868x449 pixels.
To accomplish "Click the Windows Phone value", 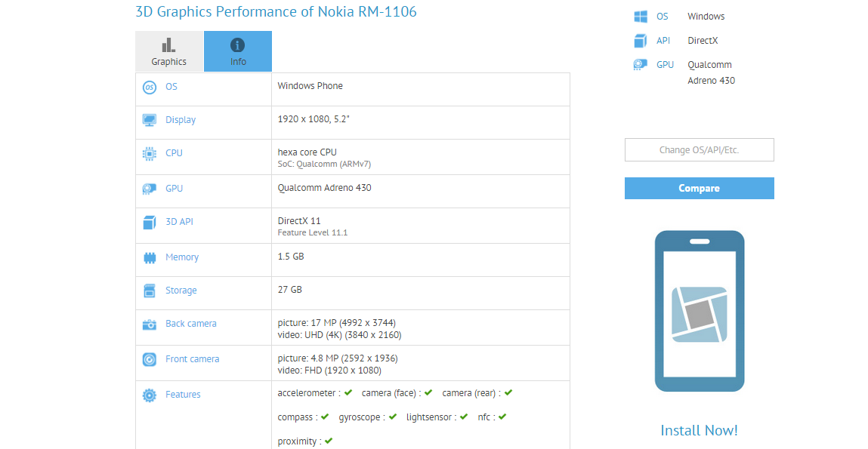I will click(x=310, y=86).
